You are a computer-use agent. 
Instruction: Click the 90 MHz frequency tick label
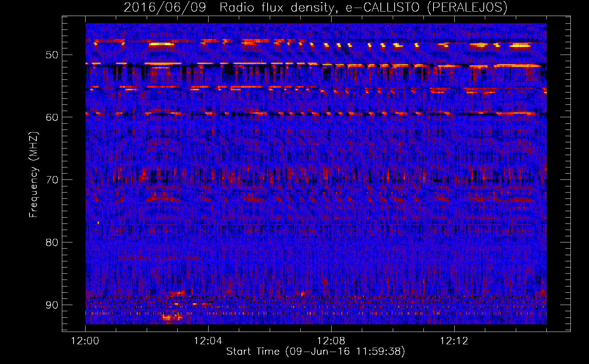52,305
